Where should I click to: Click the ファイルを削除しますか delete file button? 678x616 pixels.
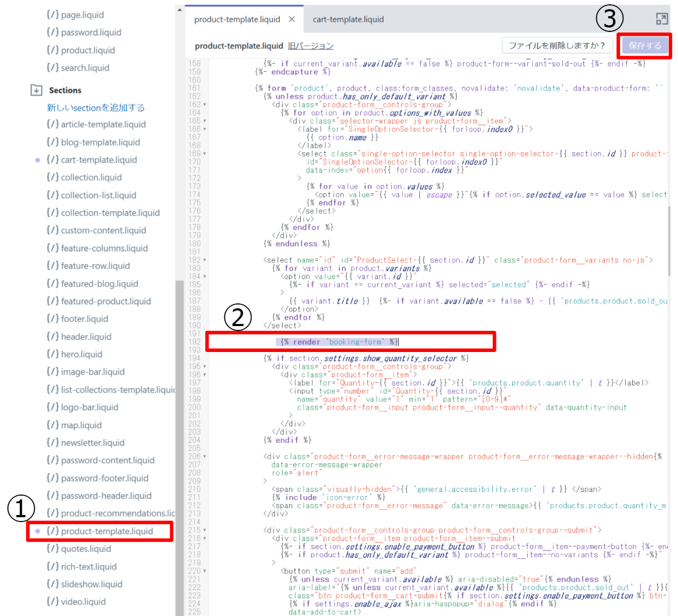[556, 45]
